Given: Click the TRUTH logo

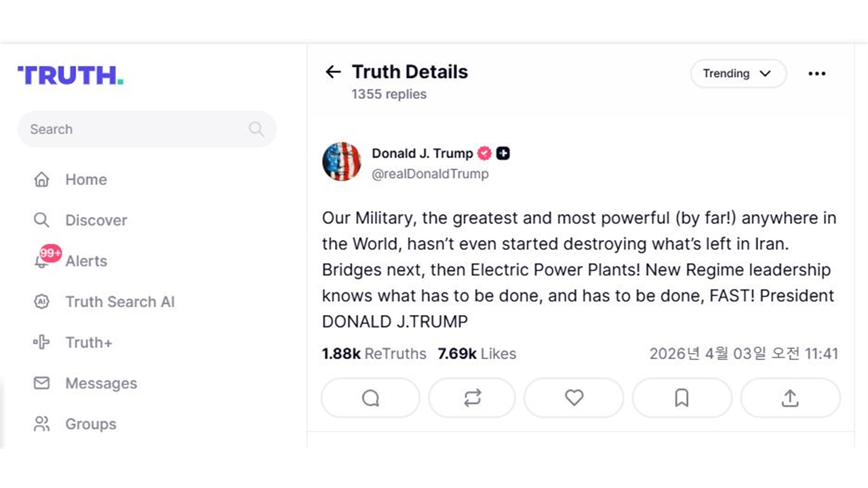Looking at the screenshot, I should (x=71, y=75).
